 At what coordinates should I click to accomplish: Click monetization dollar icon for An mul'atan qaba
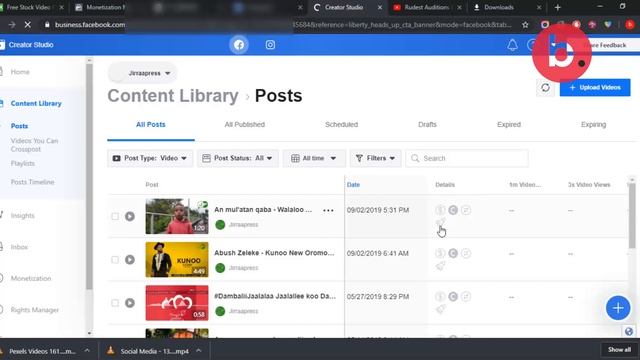coord(440,210)
